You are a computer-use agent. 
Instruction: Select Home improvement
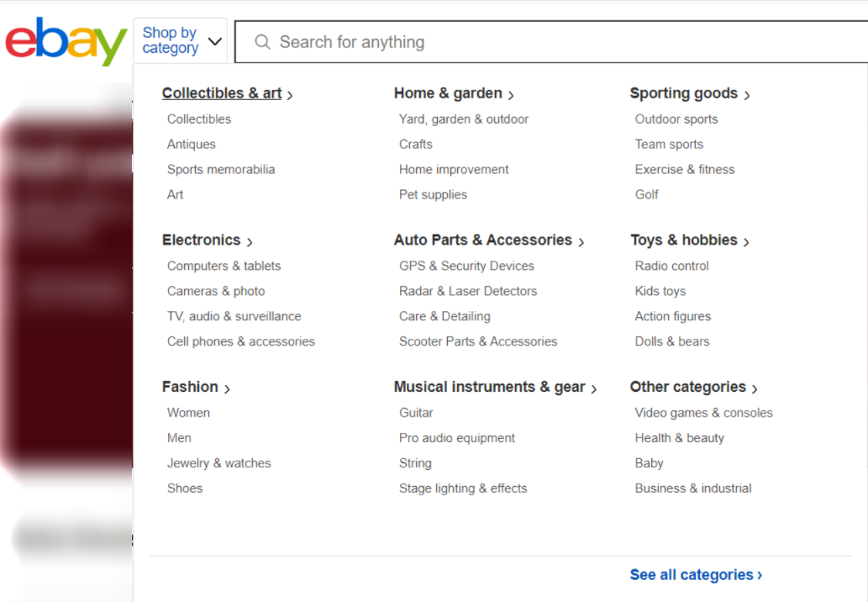click(x=454, y=170)
